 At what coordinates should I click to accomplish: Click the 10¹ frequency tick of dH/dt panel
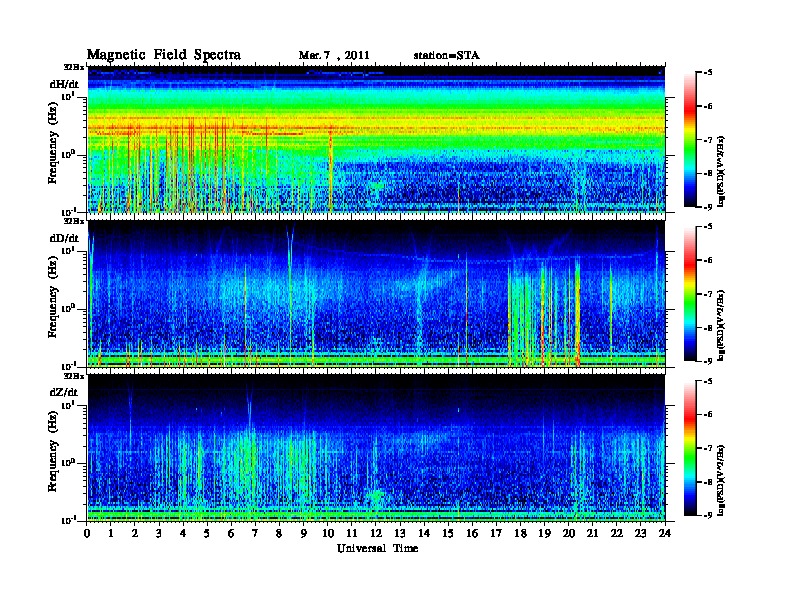(68, 96)
